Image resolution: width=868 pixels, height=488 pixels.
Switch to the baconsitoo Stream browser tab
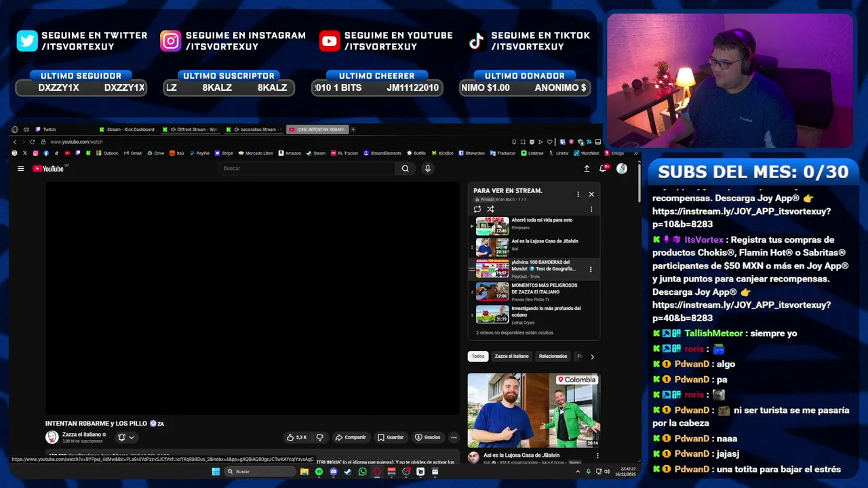(254, 129)
